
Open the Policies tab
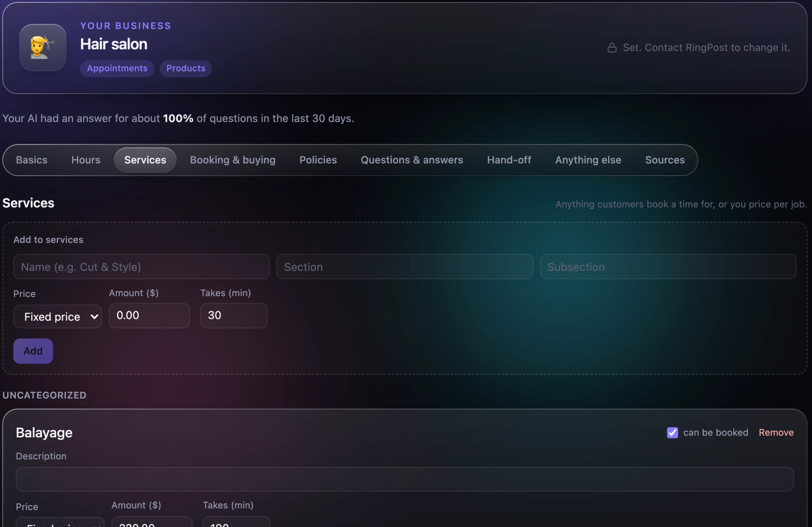318,160
